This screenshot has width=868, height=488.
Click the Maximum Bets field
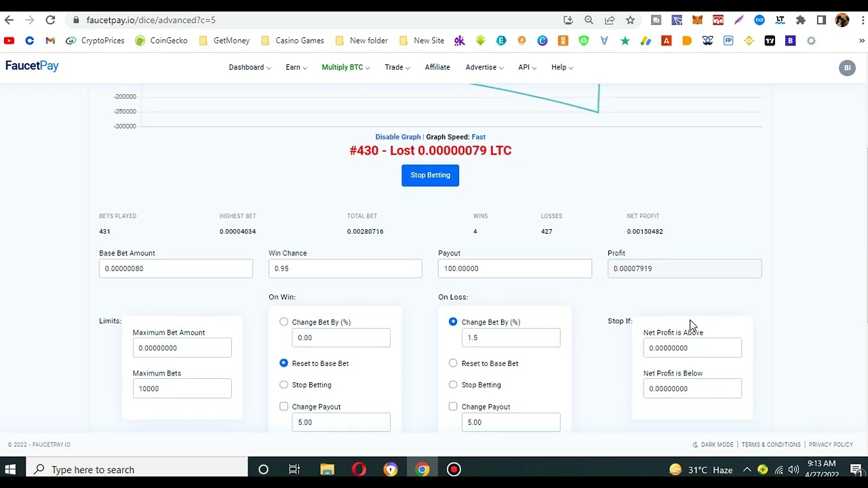coord(182,388)
